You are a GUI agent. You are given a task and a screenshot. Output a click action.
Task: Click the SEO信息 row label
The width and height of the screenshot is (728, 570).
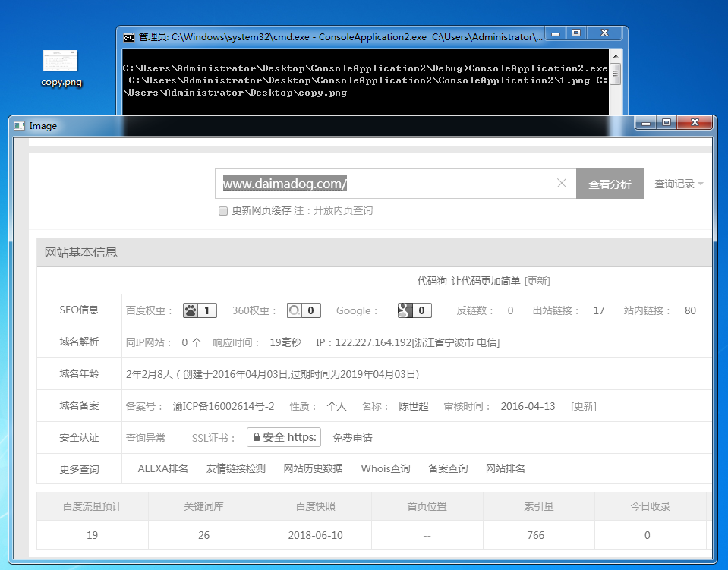point(79,310)
